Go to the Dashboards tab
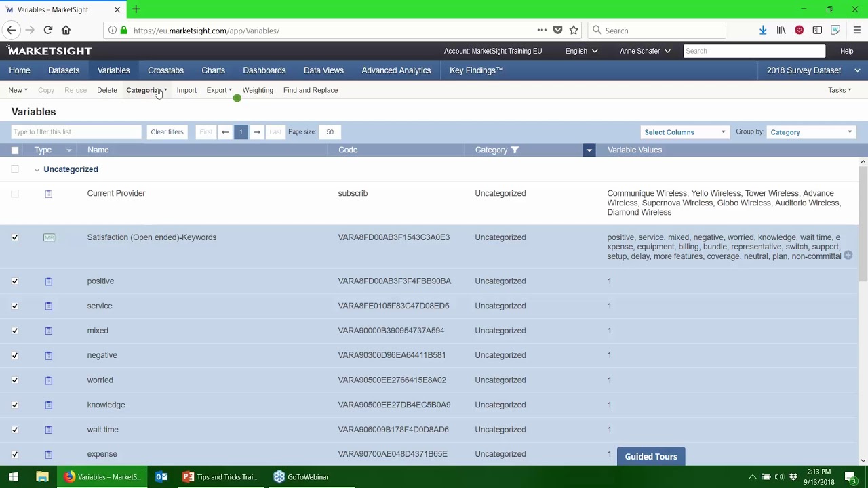This screenshot has height=488, width=868. [x=264, y=70]
